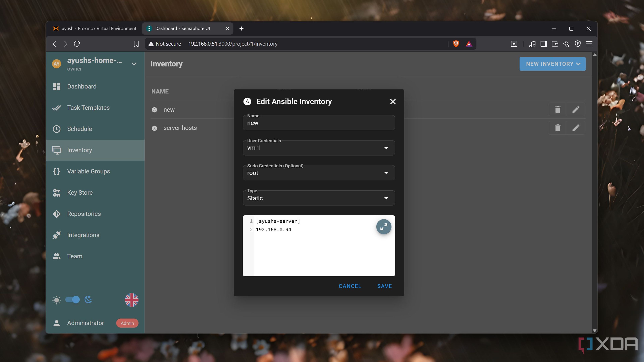This screenshot has width=644, height=362.
Task: Open Brave Shields lion icon
Action: 456,44
